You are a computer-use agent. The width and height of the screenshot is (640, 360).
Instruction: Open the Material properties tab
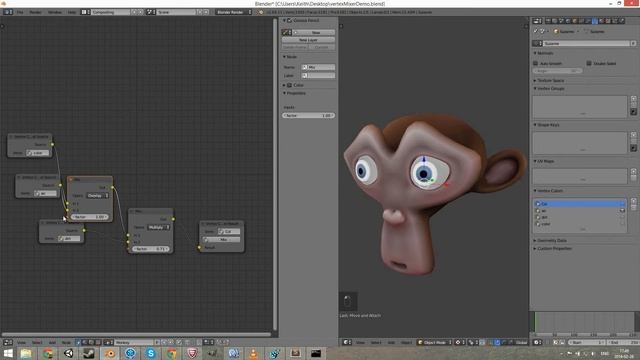pyautogui.click(x=602, y=20)
